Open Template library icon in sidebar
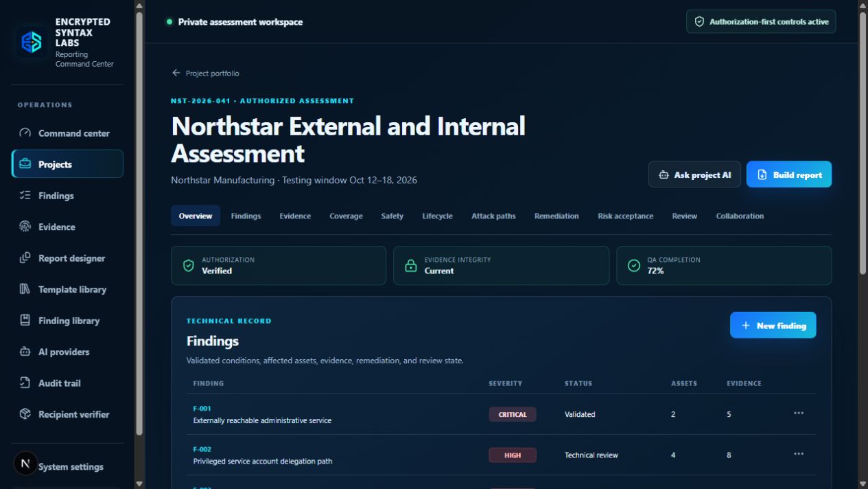Viewport: 868px width, 489px height. pyautogui.click(x=25, y=289)
